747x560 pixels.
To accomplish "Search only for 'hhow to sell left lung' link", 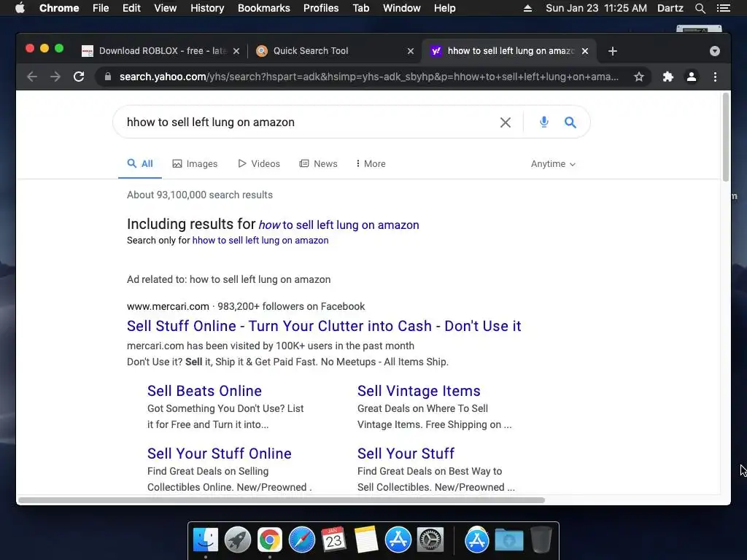I will (x=260, y=241).
